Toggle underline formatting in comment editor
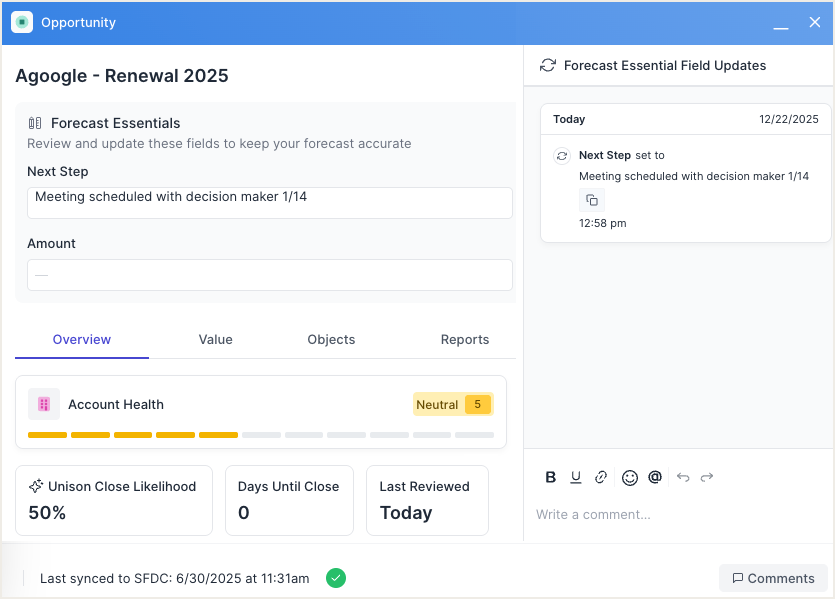The image size is (835, 599). [x=576, y=478]
